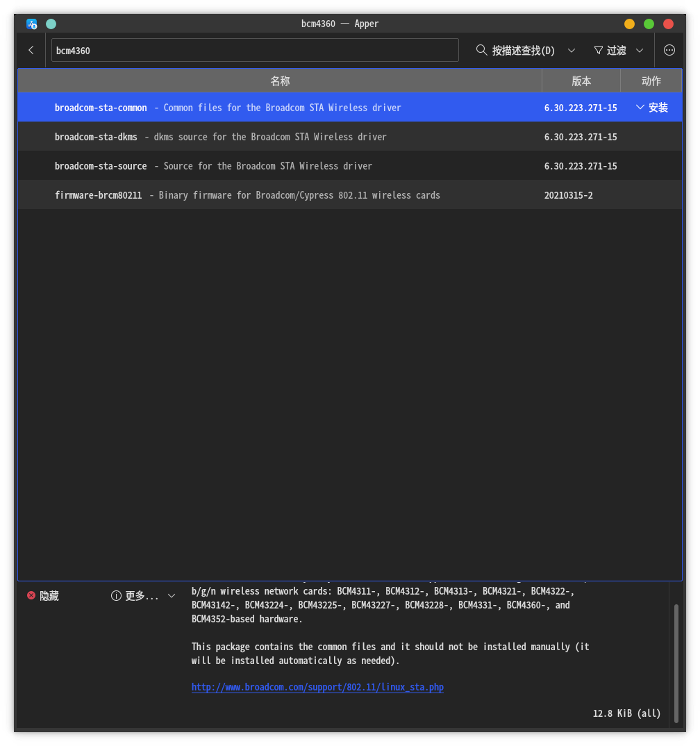Select the broadcom-sta-common row
700x746 pixels.
(349, 108)
